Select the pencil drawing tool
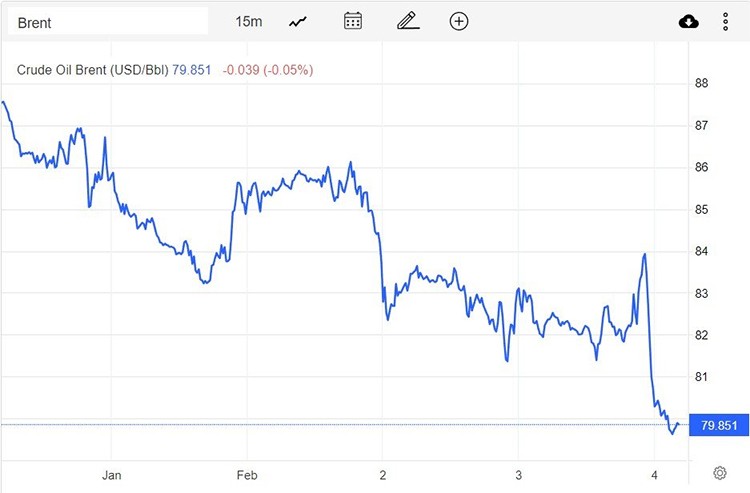 click(x=406, y=21)
